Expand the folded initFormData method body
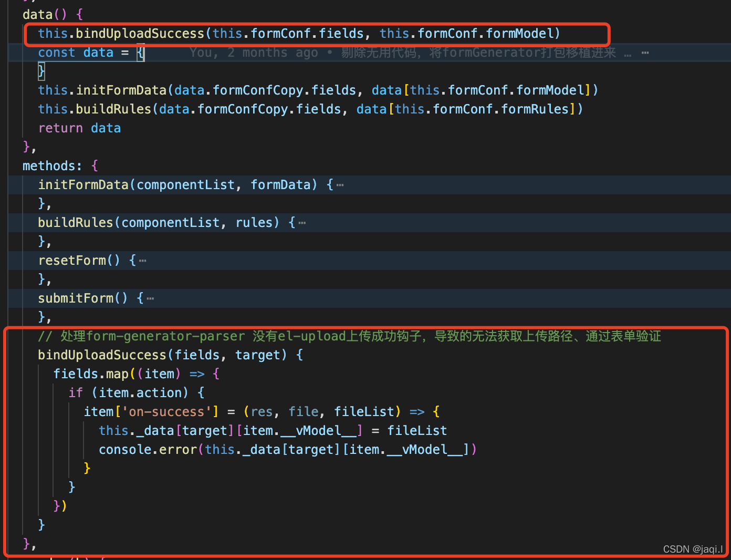The image size is (731, 560). (339, 184)
